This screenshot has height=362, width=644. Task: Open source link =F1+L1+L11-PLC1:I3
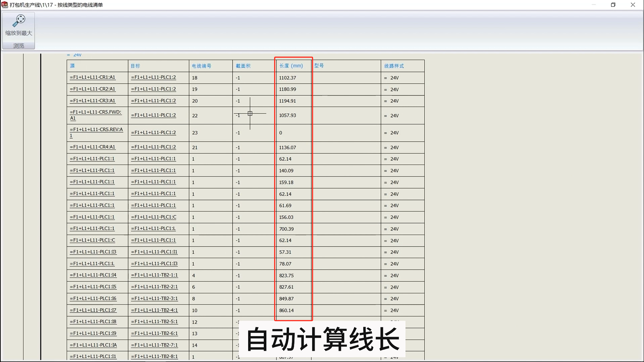click(92, 252)
